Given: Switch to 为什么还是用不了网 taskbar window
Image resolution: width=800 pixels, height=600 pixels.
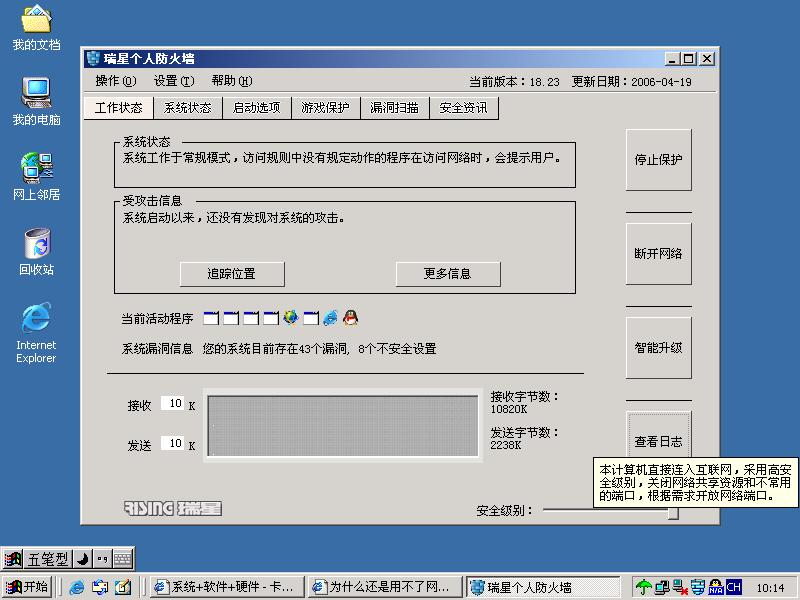Looking at the screenshot, I should pyautogui.click(x=385, y=587).
